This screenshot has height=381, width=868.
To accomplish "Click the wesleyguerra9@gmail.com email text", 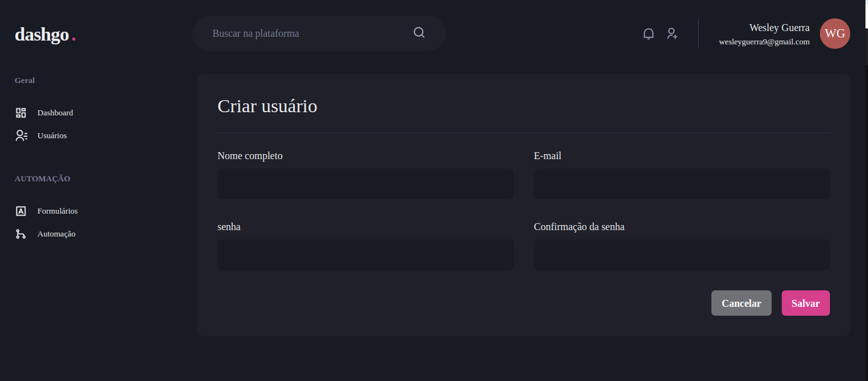I will (x=764, y=42).
